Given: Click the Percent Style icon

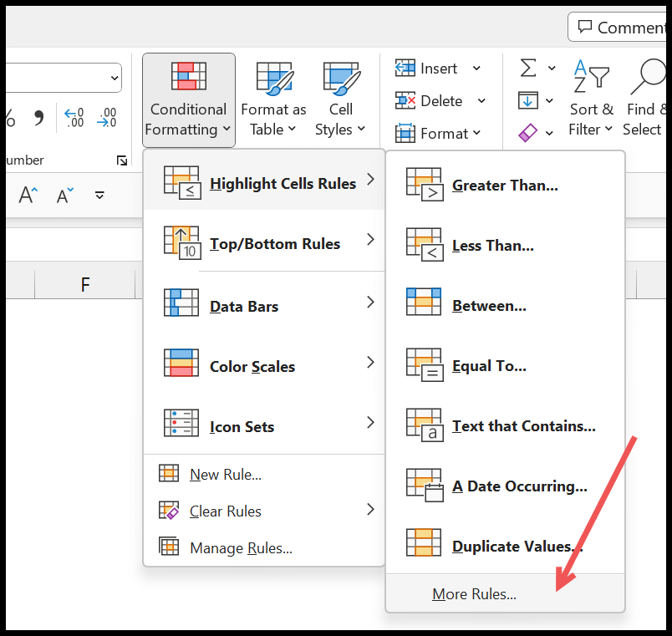Looking at the screenshot, I should click(11, 119).
